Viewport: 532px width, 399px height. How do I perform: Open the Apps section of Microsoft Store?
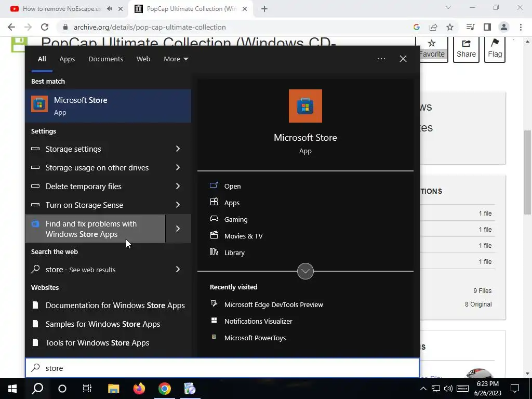pyautogui.click(x=232, y=203)
